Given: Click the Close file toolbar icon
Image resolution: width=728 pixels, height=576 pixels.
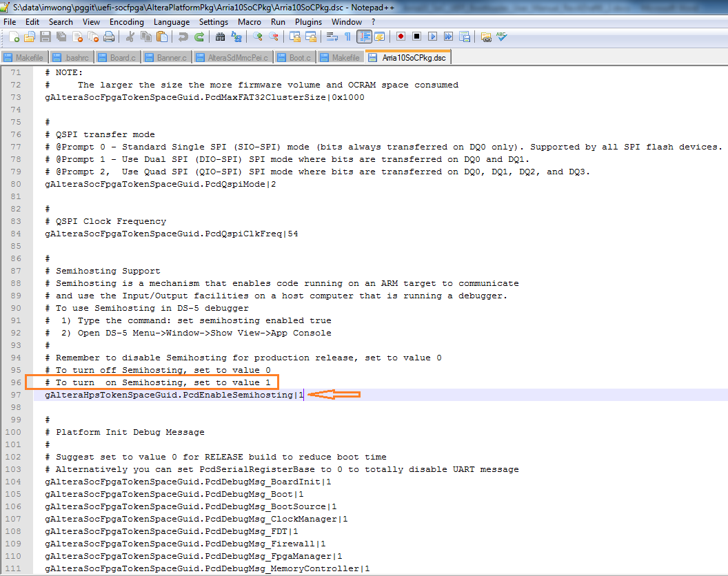Looking at the screenshot, I should coord(77,37).
